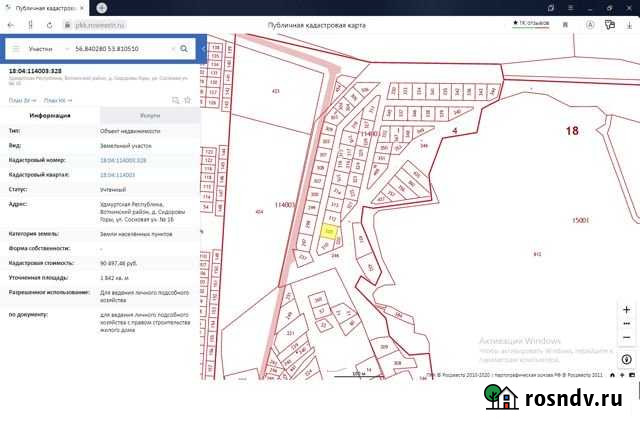
Task: Open the map zoom options three-dots button
Action: (627, 324)
